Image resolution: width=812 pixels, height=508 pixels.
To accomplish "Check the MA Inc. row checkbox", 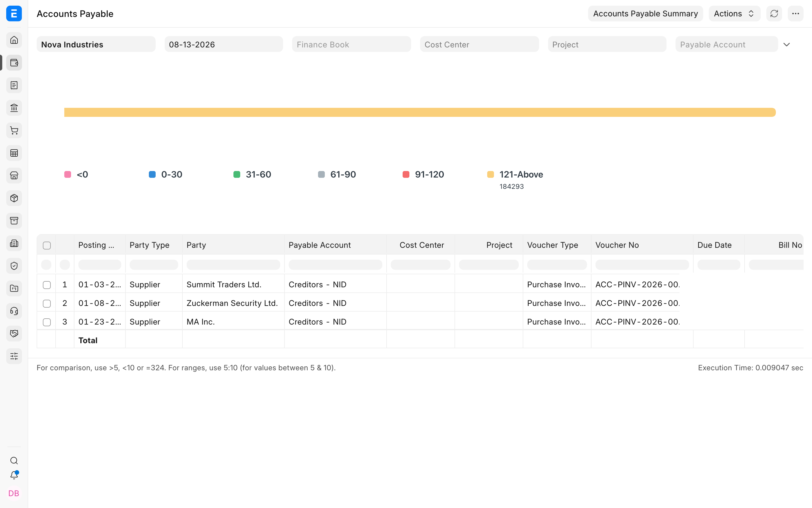I will pyautogui.click(x=47, y=322).
